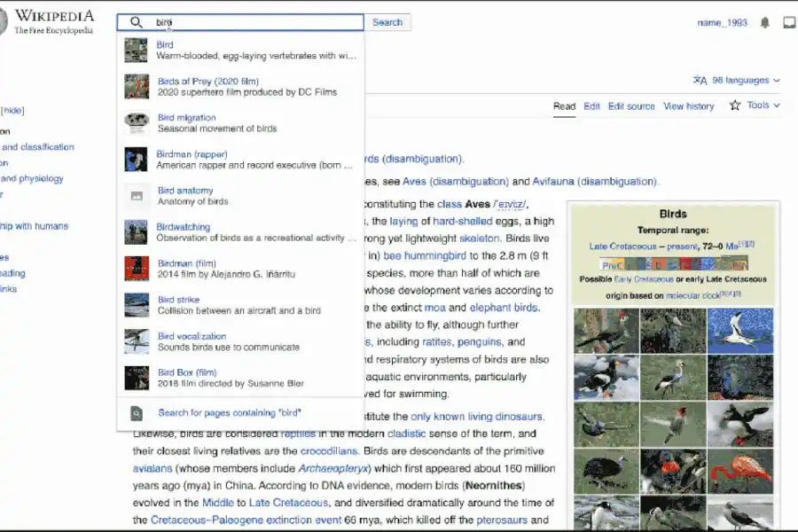798x532 pixels.
Task: Switch to the Edit source tab
Action: tap(631, 106)
